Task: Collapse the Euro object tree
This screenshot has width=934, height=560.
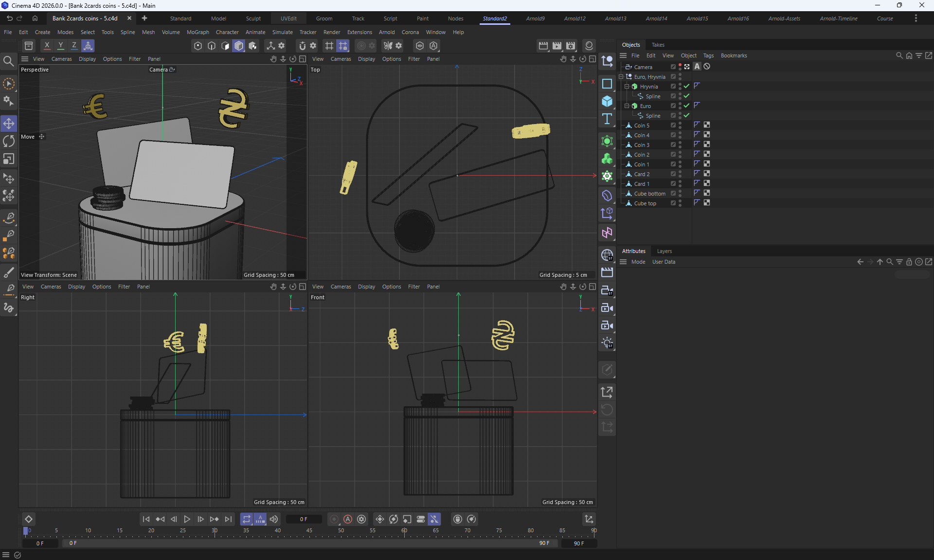Action: (627, 106)
